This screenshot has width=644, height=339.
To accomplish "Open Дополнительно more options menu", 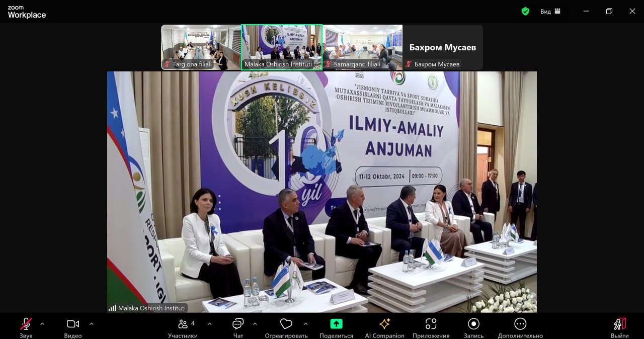I will [520, 327].
